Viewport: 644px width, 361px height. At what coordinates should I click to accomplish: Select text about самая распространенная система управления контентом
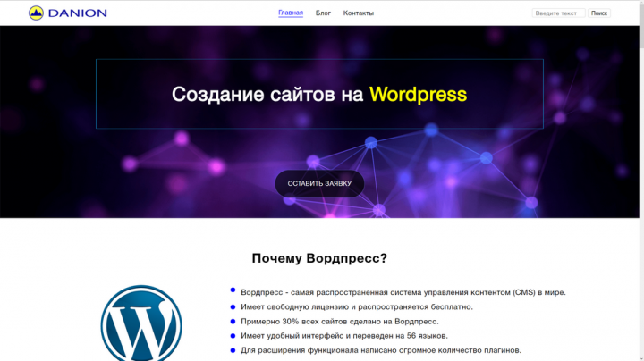point(403,292)
